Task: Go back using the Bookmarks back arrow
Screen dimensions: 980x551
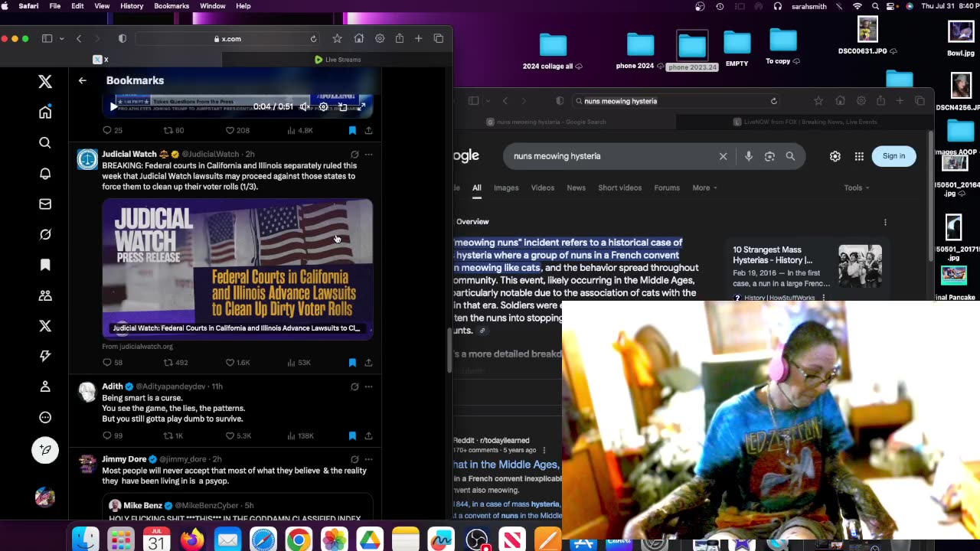Action: (83, 80)
